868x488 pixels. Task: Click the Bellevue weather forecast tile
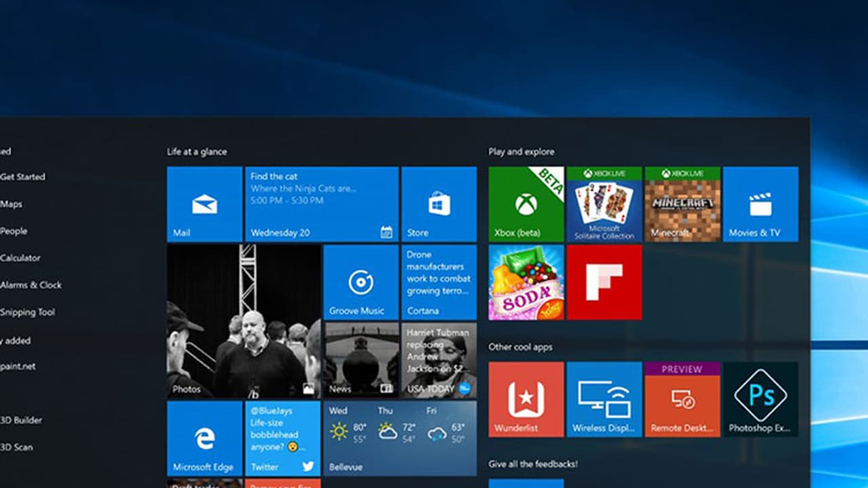(399, 438)
